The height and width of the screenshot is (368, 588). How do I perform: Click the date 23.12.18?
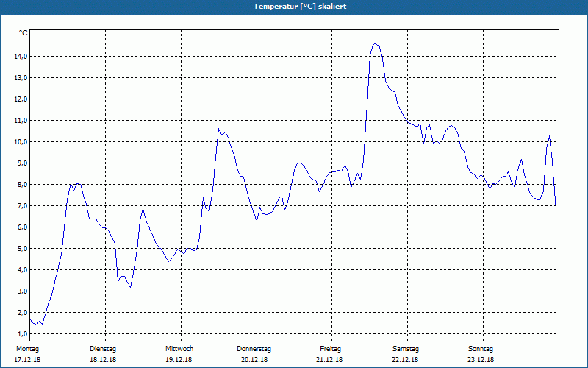(x=481, y=360)
